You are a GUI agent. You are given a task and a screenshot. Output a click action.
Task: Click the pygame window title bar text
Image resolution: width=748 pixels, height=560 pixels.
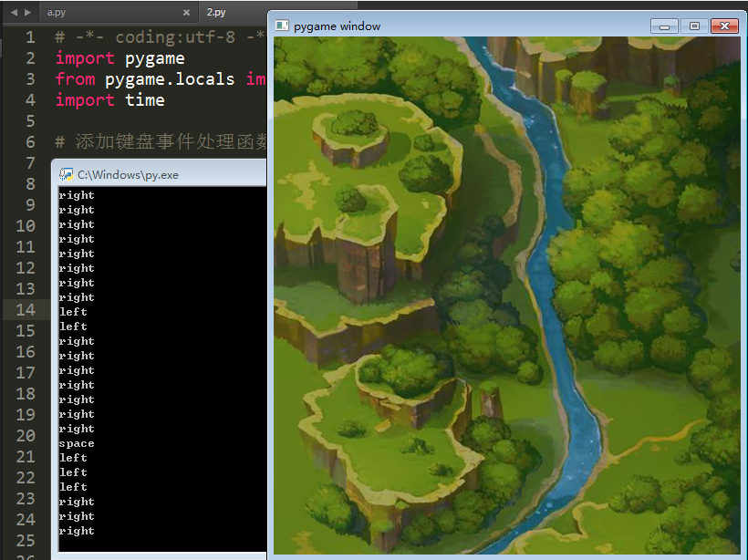[x=337, y=26]
